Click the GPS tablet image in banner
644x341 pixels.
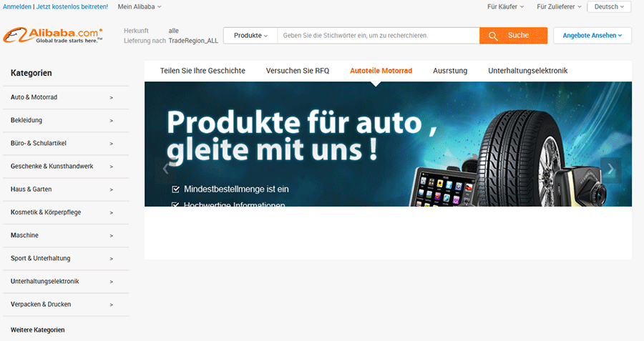coord(443,187)
